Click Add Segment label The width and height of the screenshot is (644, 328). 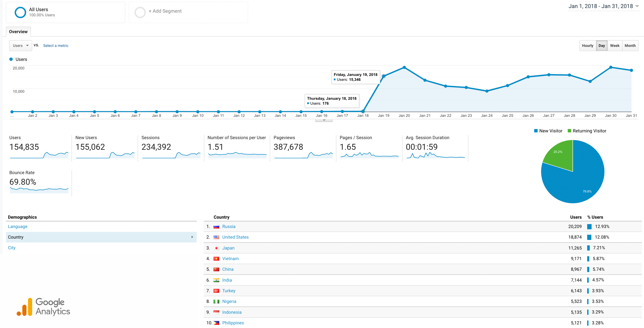pyautogui.click(x=165, y=11)
